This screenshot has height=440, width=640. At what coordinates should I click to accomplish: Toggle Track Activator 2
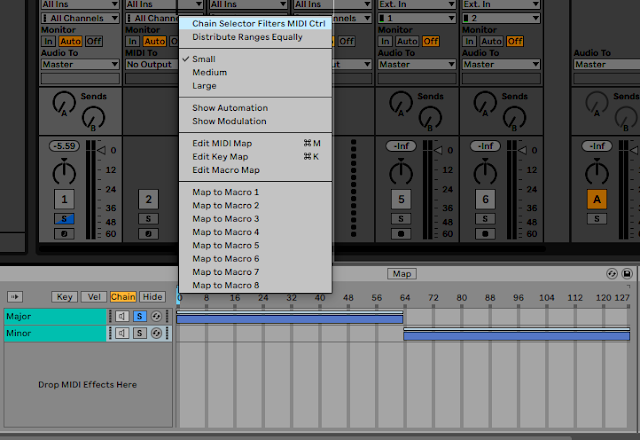click(148, 199)
